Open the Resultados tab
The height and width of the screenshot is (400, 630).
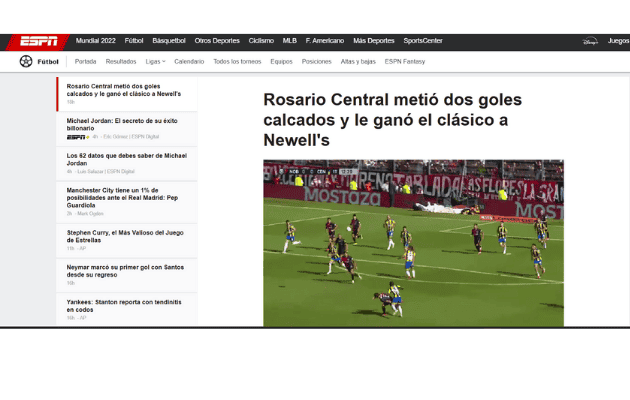click(121, 61)
